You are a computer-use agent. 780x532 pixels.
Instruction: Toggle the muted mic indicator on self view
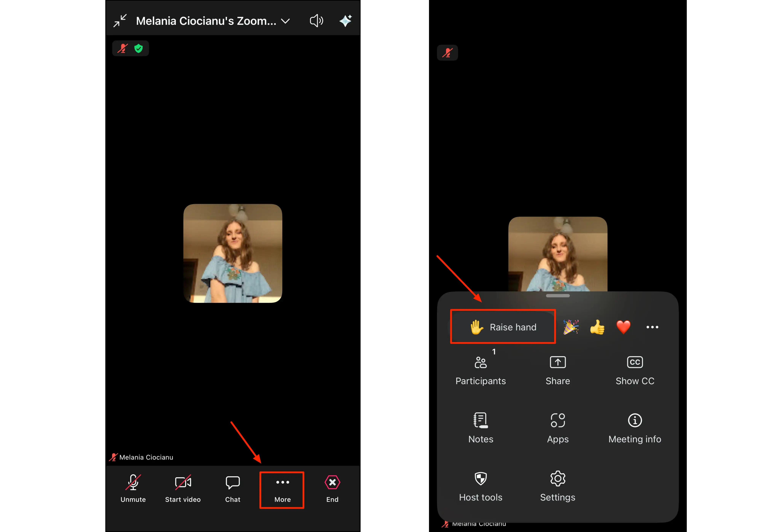point(123,48)
